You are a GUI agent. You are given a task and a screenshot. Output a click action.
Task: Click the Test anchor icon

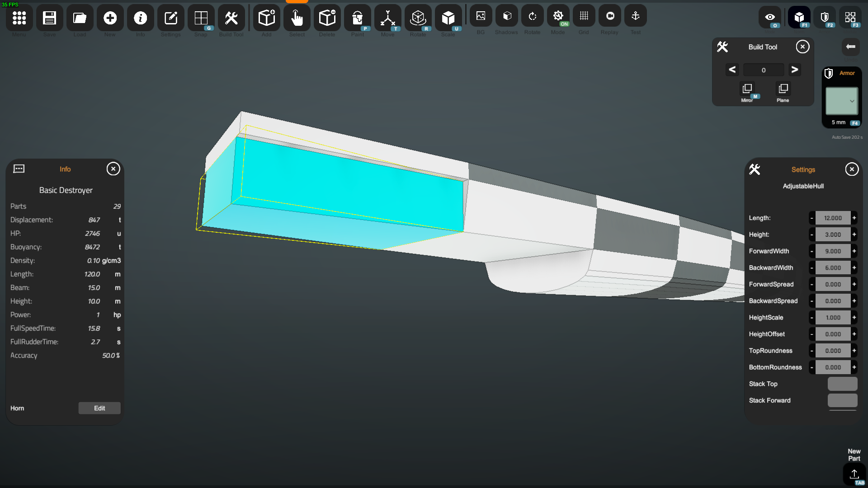point(635,16)
